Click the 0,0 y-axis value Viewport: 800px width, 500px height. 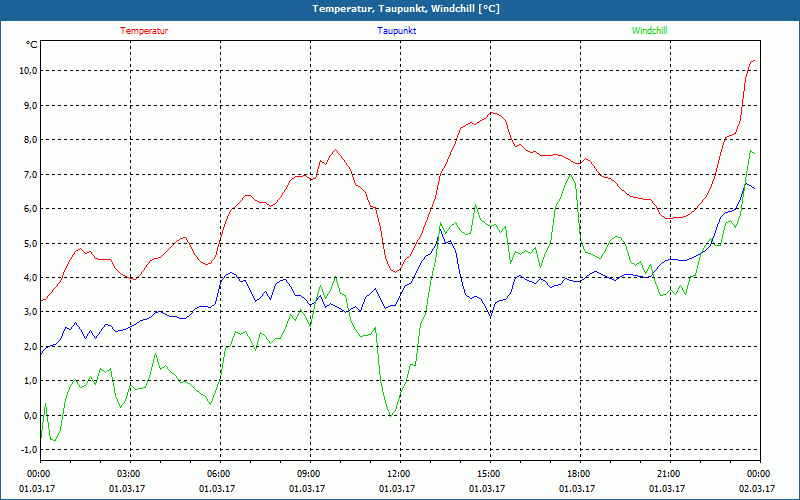coord(29,415)
